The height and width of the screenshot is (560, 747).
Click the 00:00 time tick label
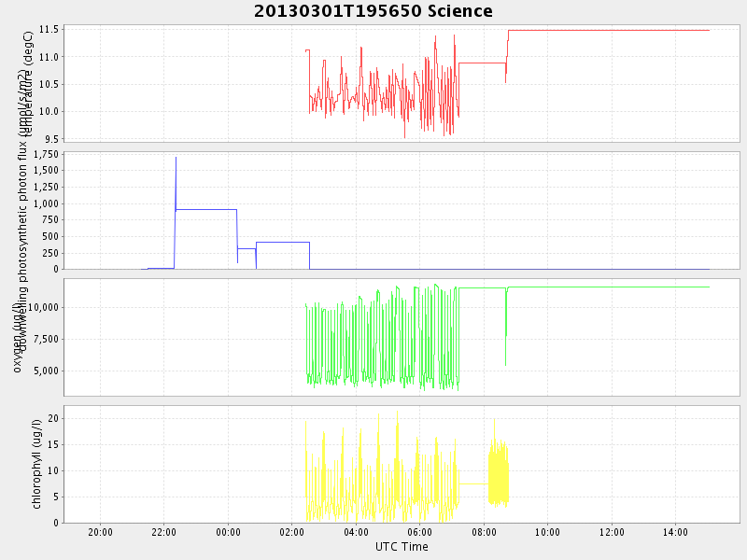coord(228,532)
